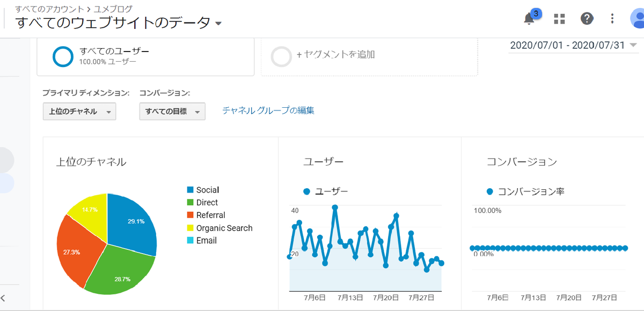Open the 上位のチャネル primary dimension dropdown

[x=79, y=112]
